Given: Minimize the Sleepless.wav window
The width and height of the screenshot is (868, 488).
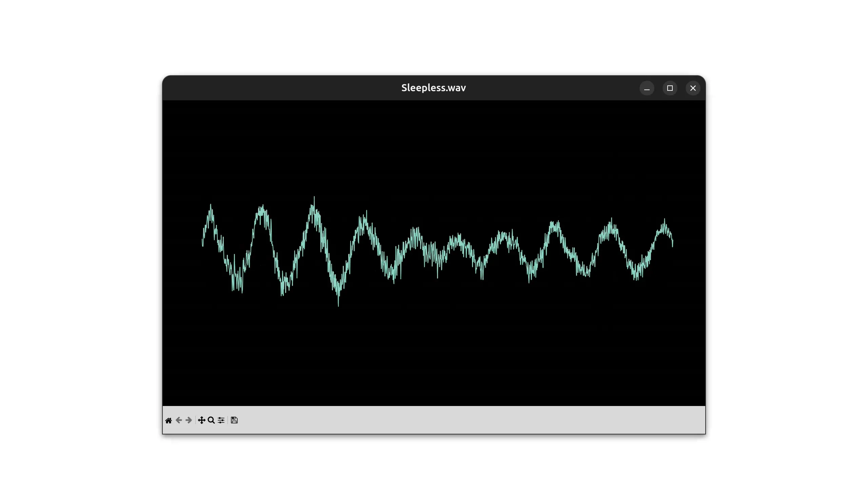Looking at the screenshot, I should (647, 88).
